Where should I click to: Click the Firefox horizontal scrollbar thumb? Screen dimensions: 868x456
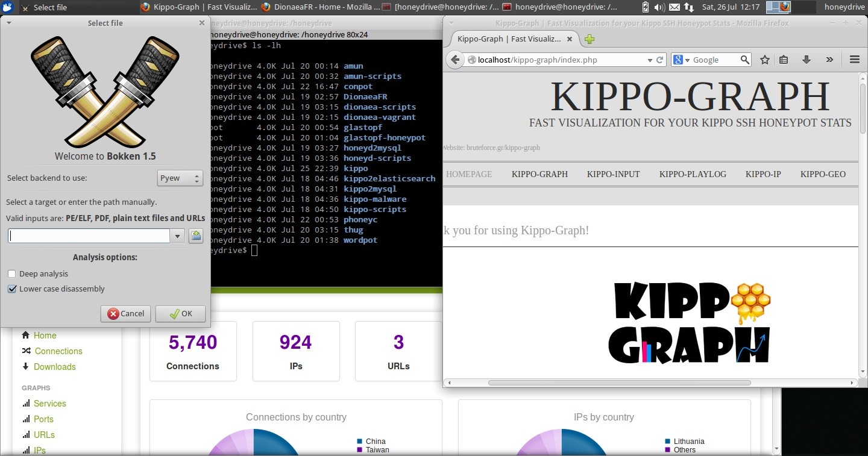pyautogui.click(x=619, y=383)
